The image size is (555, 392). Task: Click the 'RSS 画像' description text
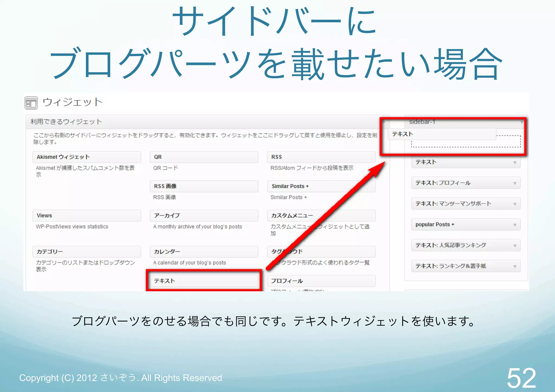click(164, 197)
